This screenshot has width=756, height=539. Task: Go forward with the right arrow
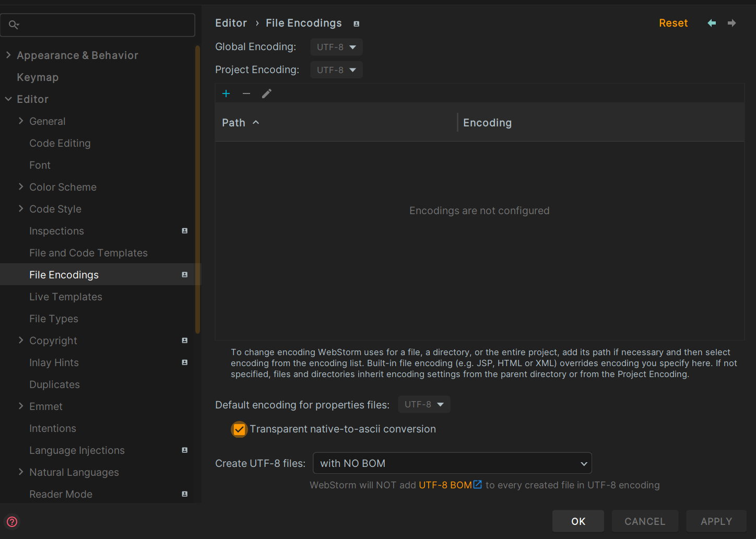pos(732,23)
